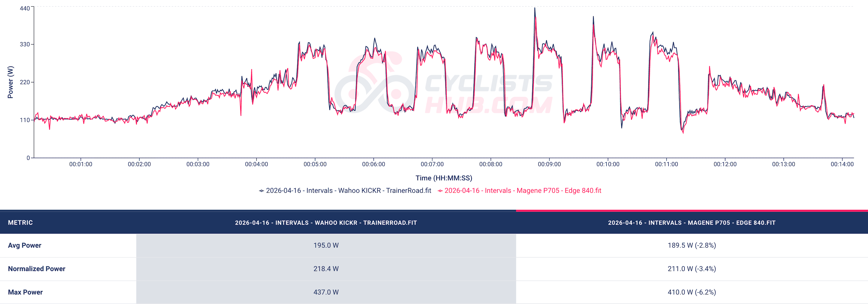The width and height of the screenshot is (868, 304).
Task: Click the 218.4 W normalized power value
Action: pyautogui.click(x=326, y=269)
